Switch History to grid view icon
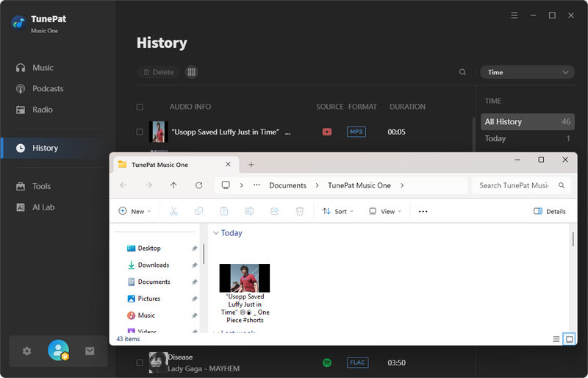Image resolution: width=588 pixels, height=378 pixels. tap(192, 72)
